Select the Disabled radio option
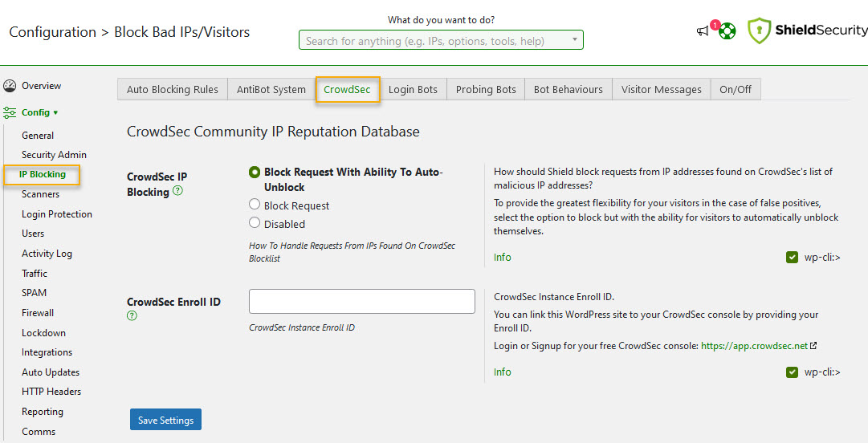The width and height of the screenshot is (868, 443). [x=254, y=222]
